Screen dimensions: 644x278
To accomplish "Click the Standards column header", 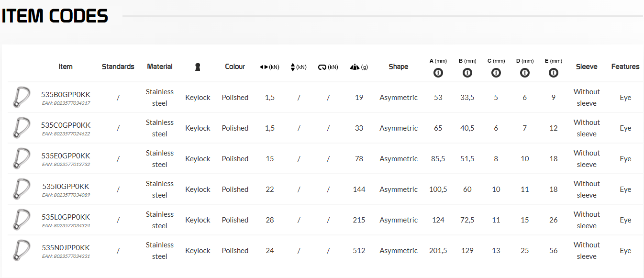I will pos(118,67).
